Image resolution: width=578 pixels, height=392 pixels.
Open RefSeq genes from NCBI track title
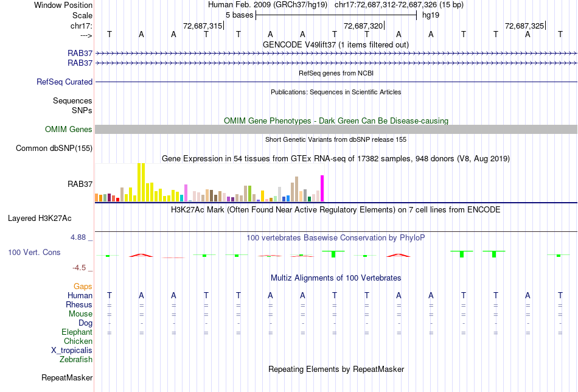point(336,73)
